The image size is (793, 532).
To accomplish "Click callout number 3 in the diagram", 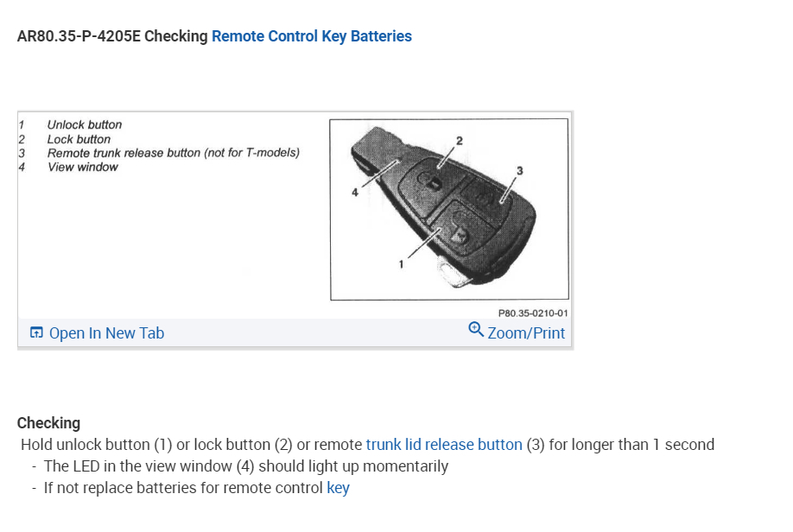I will tap(519, 170).
